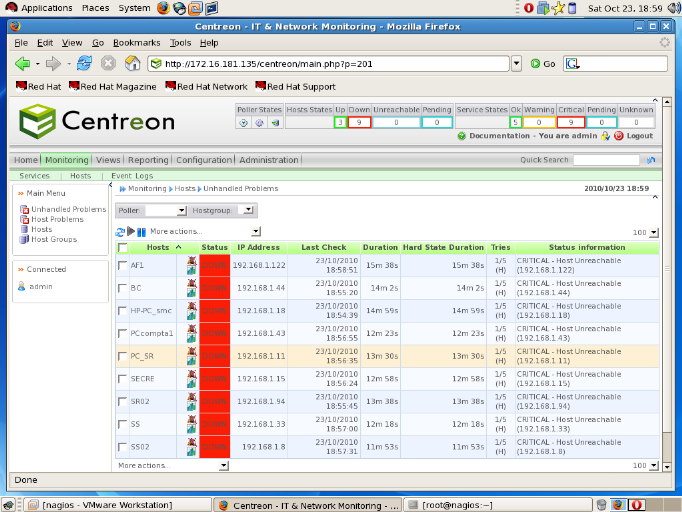682x512 pixels.
Task: Open the Bookmarks menu
Action: 136,43
